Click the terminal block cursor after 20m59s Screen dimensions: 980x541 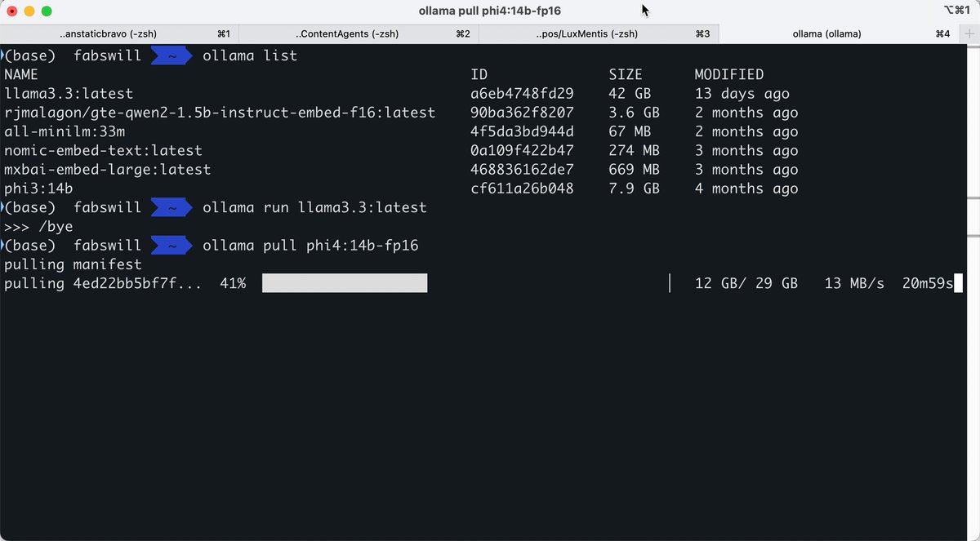(x=959, y=283)
